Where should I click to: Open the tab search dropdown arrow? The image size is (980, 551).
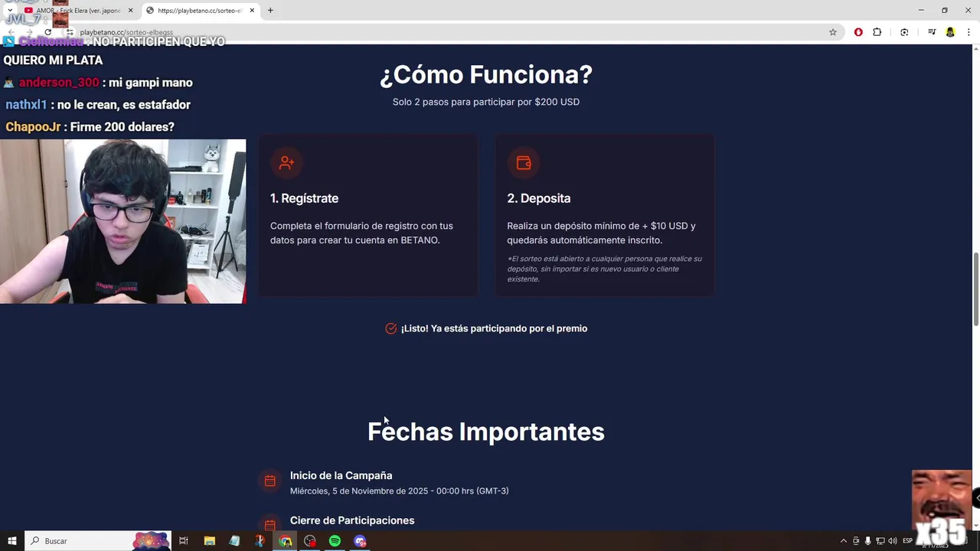click(10, 10)
